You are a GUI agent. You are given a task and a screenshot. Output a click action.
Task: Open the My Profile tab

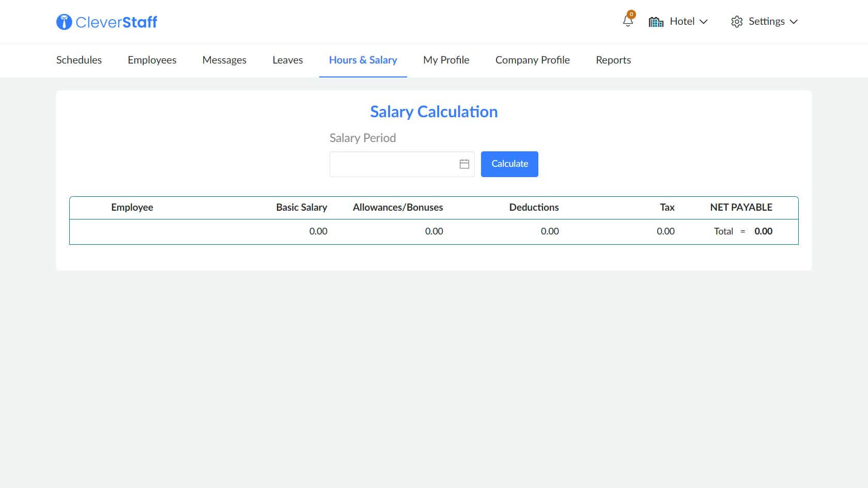pyautogui.click(x=446, y=60)
